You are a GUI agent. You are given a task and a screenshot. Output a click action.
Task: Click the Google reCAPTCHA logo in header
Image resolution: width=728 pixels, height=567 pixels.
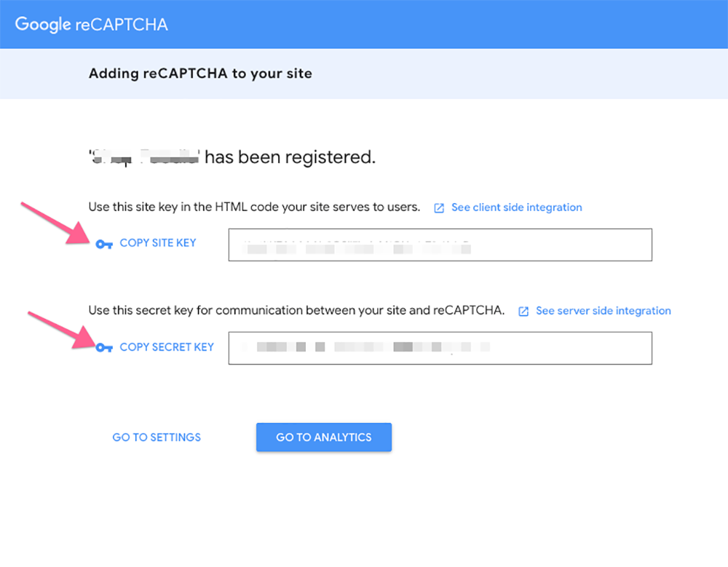[x=91, y=24]
